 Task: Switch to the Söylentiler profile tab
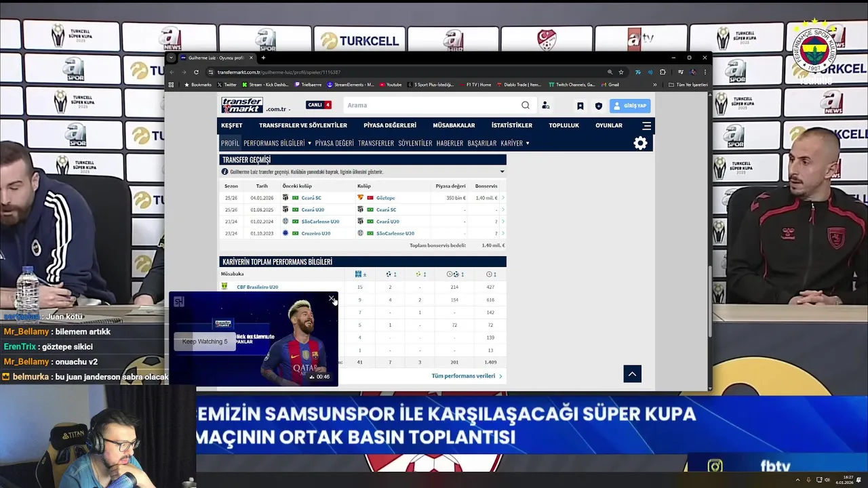[x=415, y=143]
